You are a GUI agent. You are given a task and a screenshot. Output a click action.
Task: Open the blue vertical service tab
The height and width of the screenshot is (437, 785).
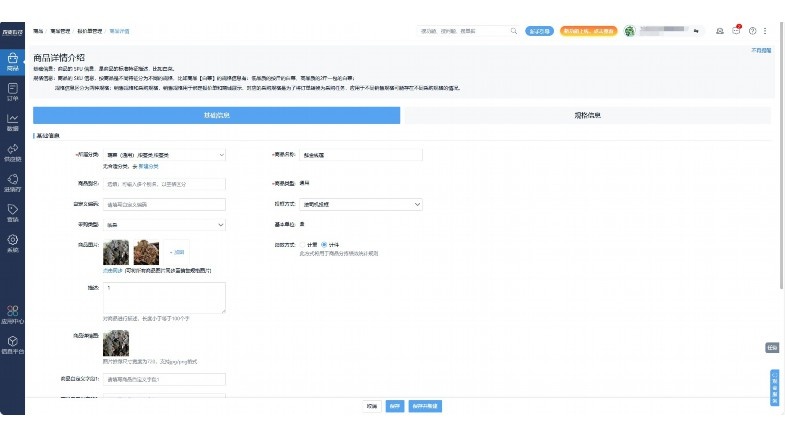[x=774, y=388]
